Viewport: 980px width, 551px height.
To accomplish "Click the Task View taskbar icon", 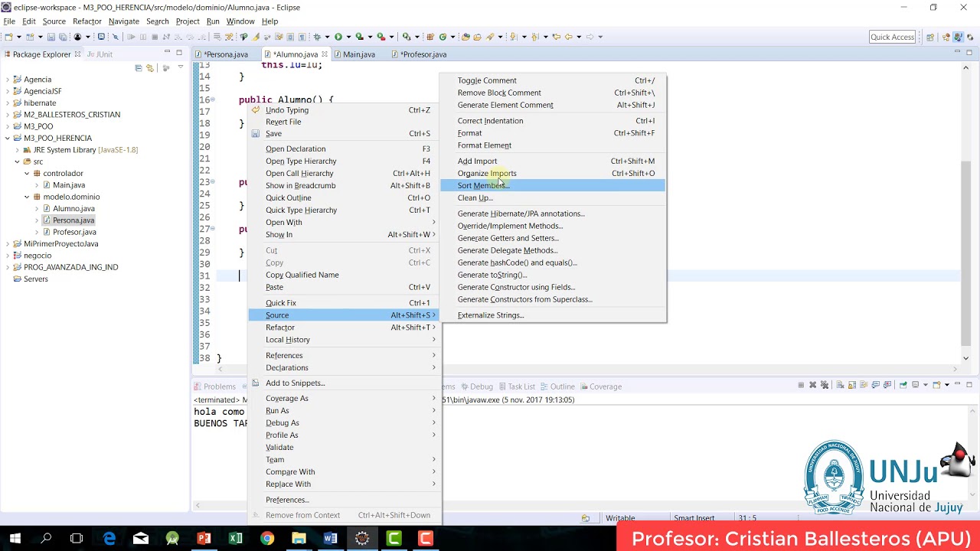I will (77, 539).
